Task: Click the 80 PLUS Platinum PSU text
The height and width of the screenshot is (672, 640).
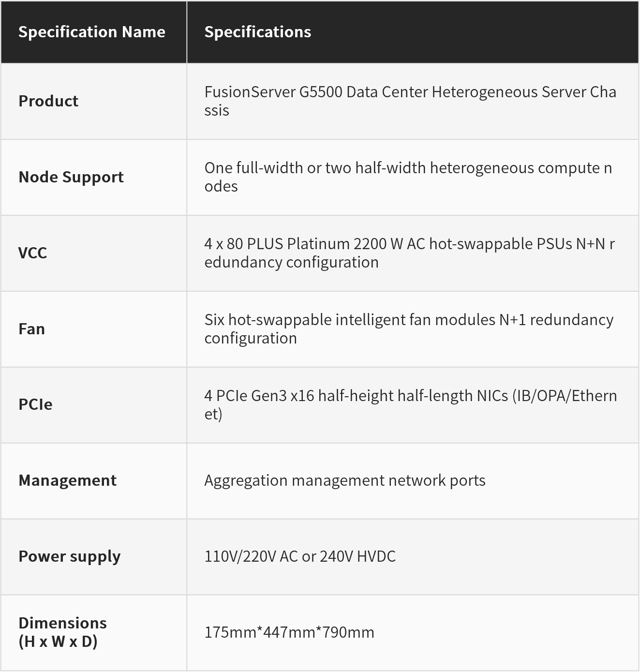Action: pyautogui.click(x=409, y=253)
